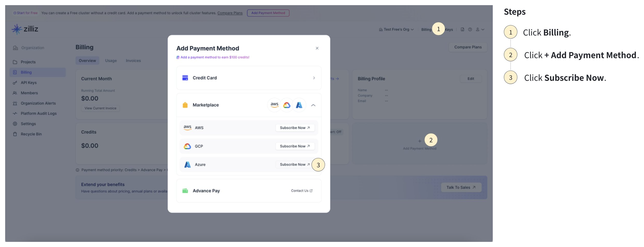Switch to the Usage tab
Viewport: 644px width, 247px height.
pos(111,61)
